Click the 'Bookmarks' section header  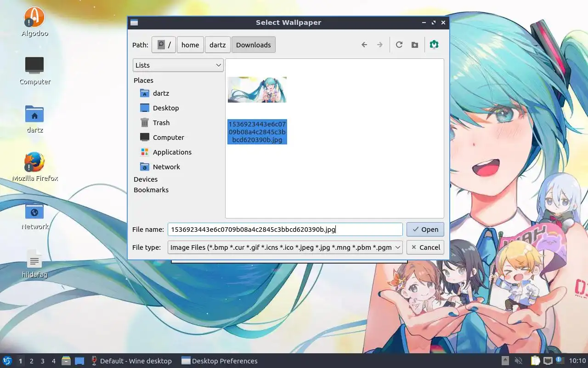tap(151, 190)
